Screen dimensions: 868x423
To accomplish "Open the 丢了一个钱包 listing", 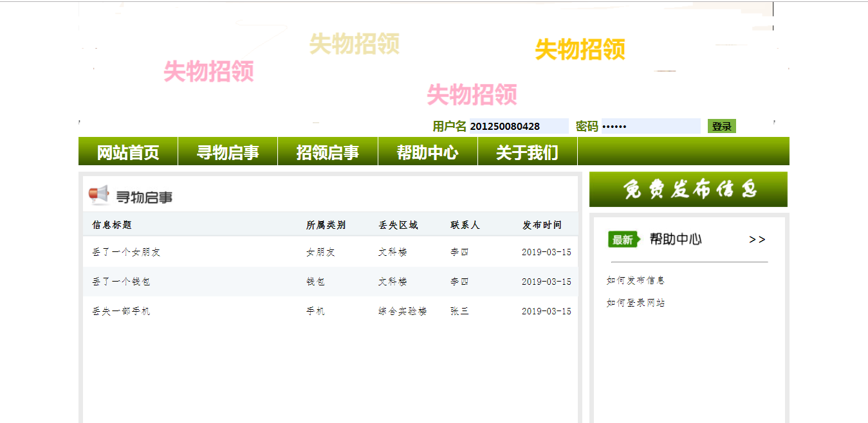I will click(x=121, y=282).
